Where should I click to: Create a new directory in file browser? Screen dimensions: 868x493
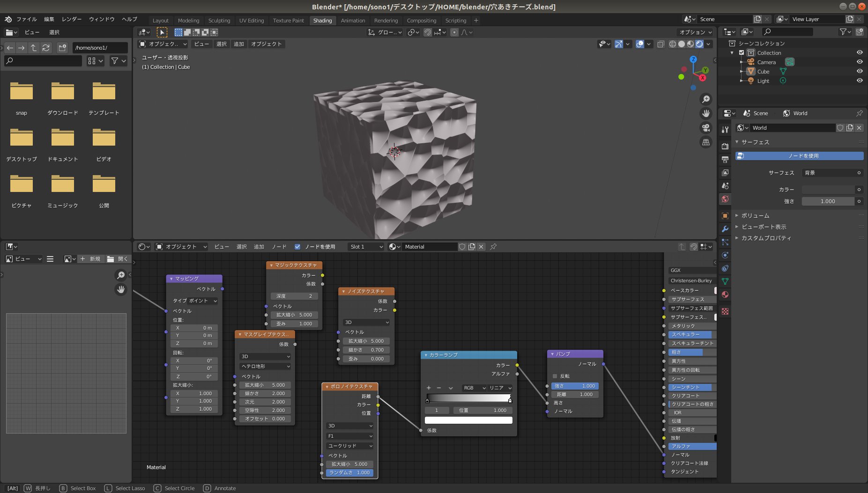coord(62,48)
